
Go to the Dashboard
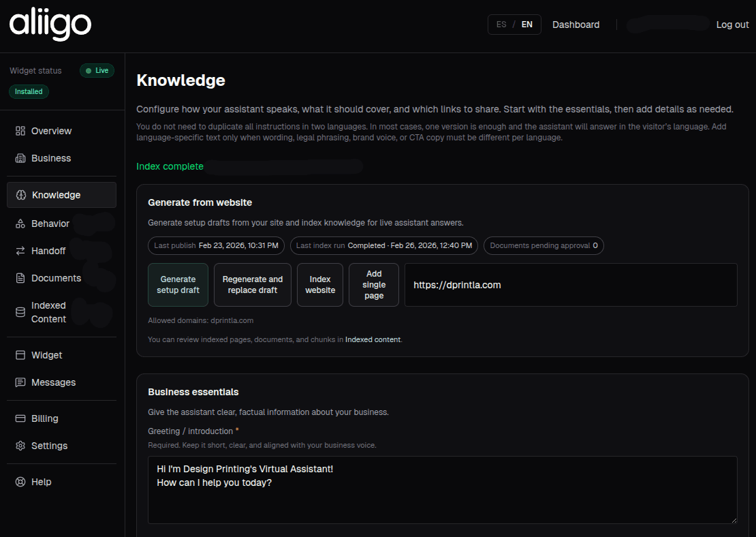576,25
